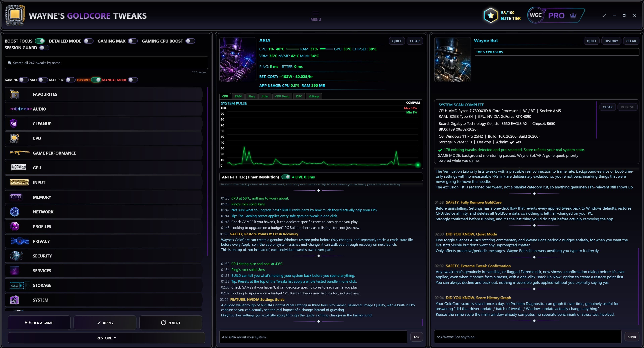644x348 pixels.
Task: Open the Network globe icon
Action: (x=15, y=212)
